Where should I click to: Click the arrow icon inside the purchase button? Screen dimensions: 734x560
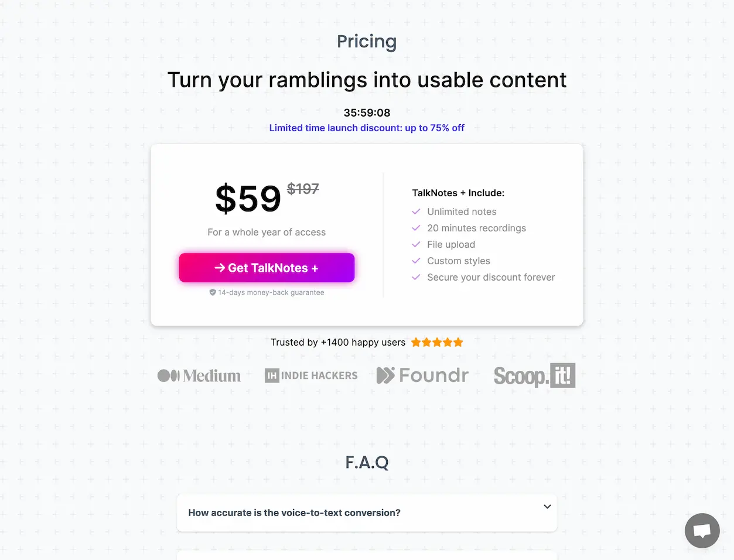[x=219, y=268]
